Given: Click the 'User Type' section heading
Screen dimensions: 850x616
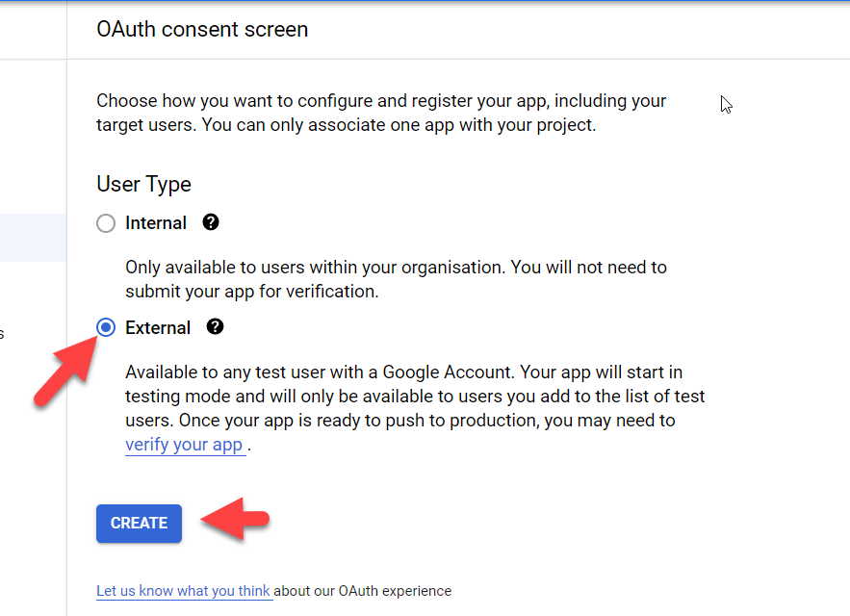Looking at the screenshot, I should [x=143, y=185].
